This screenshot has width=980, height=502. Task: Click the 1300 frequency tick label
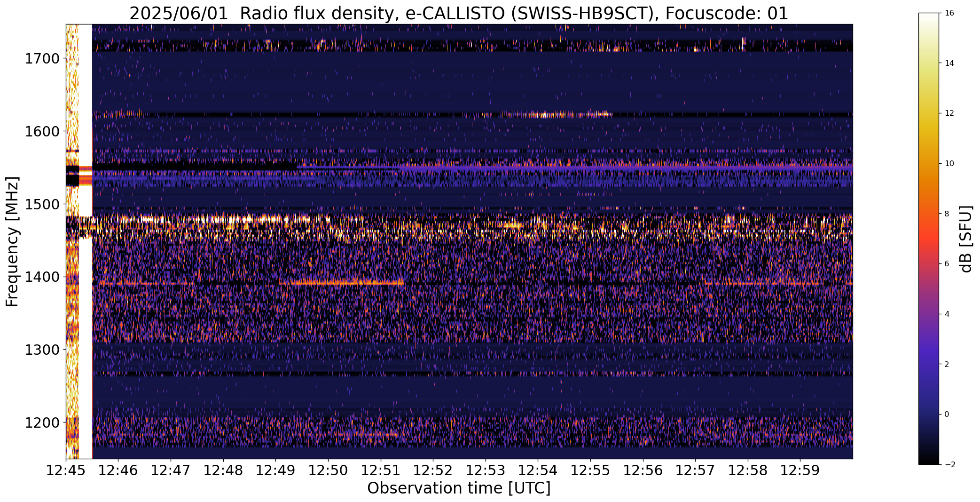tap(42, 350)
